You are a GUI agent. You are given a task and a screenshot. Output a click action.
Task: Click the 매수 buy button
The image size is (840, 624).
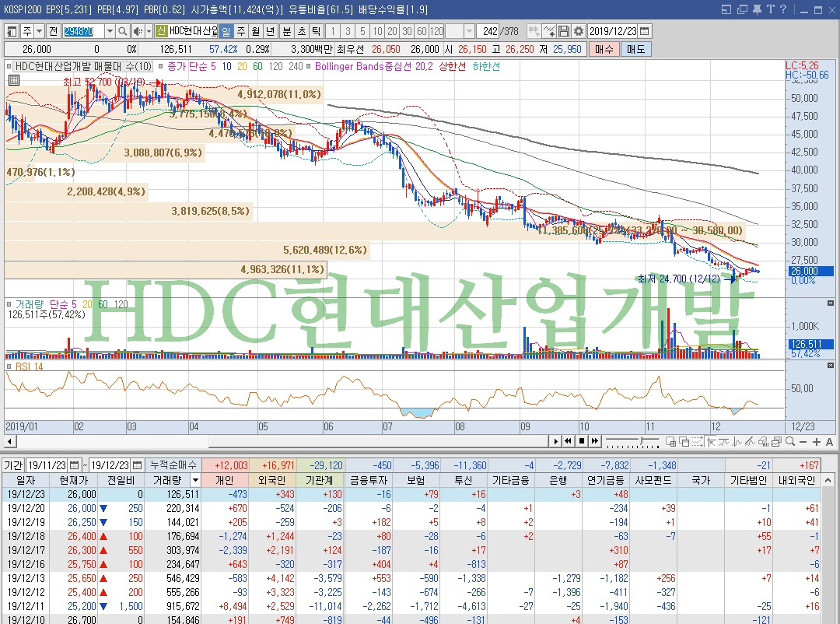[604, 49]
